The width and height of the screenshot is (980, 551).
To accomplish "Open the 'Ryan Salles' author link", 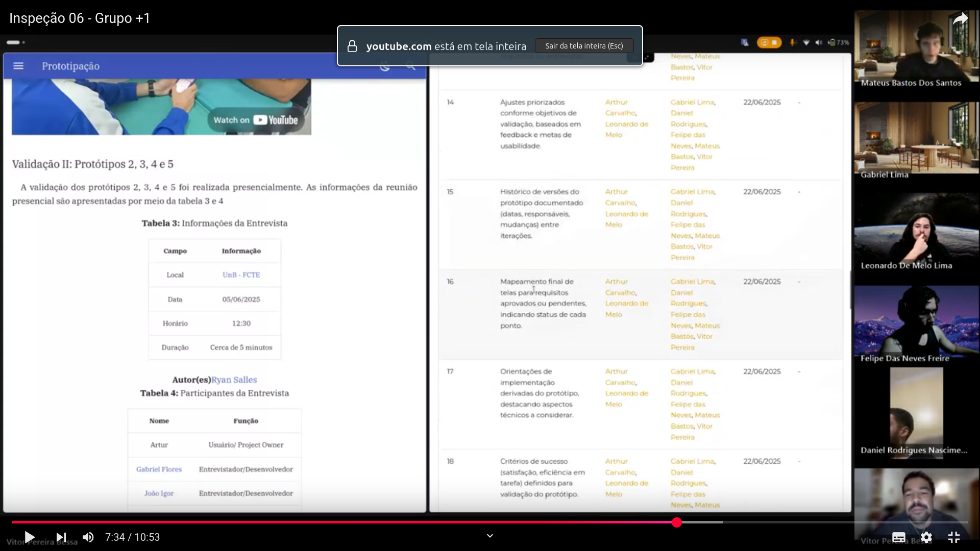I will (x=234, y=380).
